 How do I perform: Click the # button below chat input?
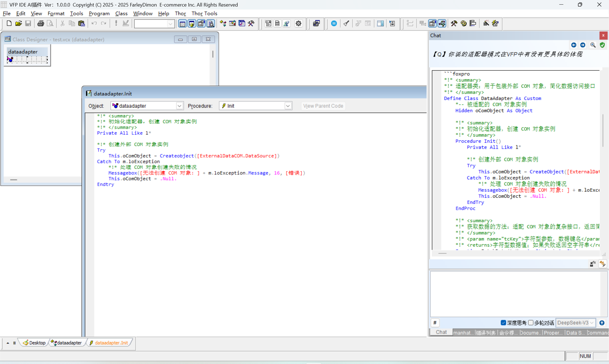click(435, 323)
